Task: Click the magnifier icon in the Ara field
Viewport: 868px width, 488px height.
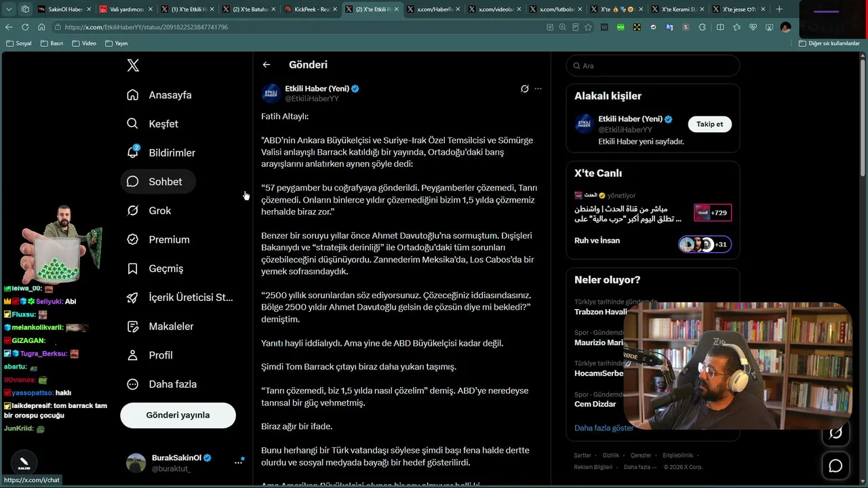Action: pyautogui.click(x=577, y=66)
